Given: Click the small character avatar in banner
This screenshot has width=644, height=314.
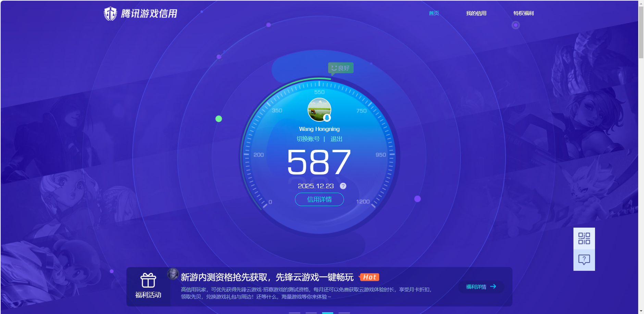Looking at the screenshot, I should click(173, 274).
